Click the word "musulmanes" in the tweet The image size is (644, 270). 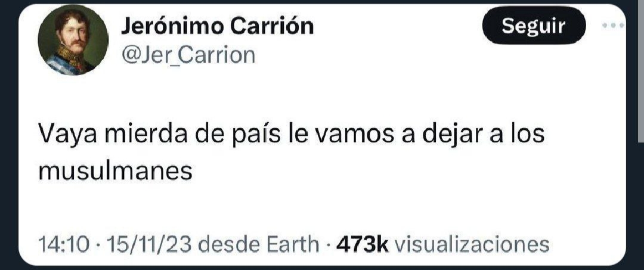pos(116,171)
